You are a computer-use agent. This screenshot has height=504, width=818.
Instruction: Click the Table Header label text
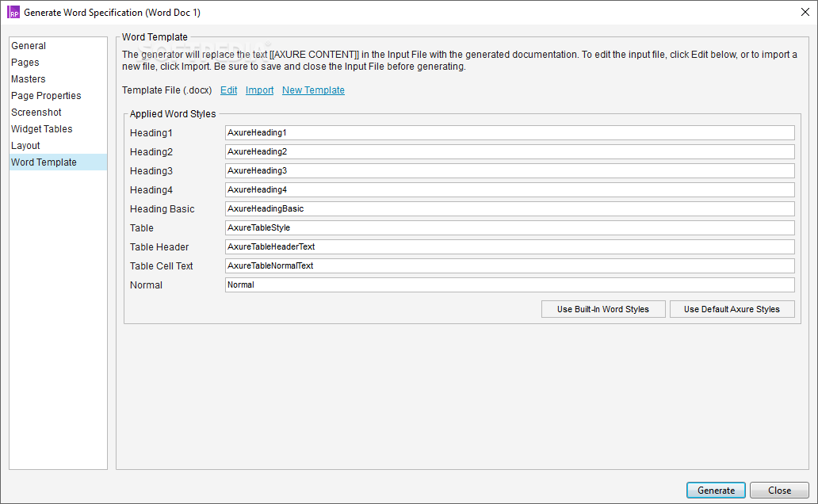159,247
